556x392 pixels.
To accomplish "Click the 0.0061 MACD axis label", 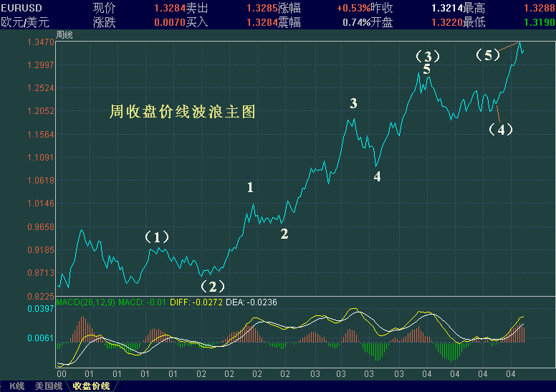I will click(41, 338).
